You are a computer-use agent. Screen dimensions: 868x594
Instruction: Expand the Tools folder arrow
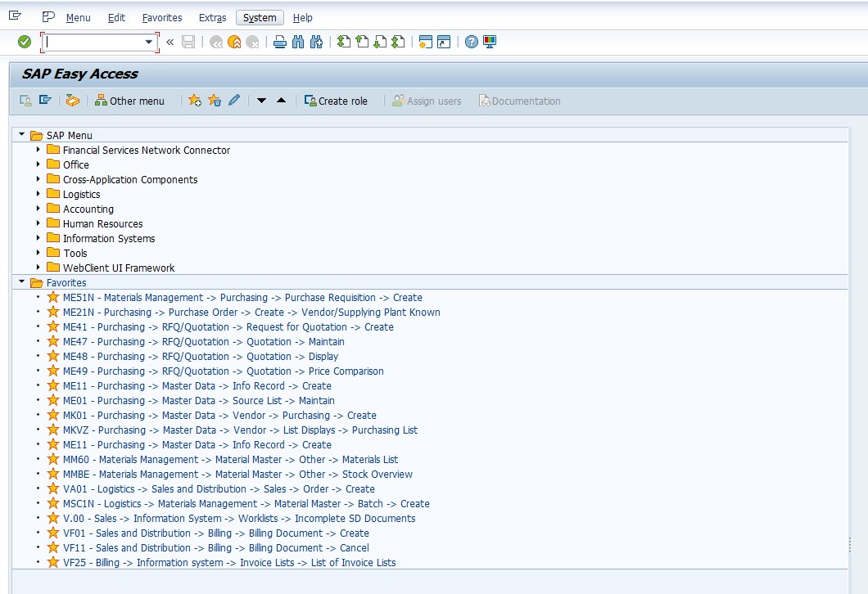pos(38,252)
